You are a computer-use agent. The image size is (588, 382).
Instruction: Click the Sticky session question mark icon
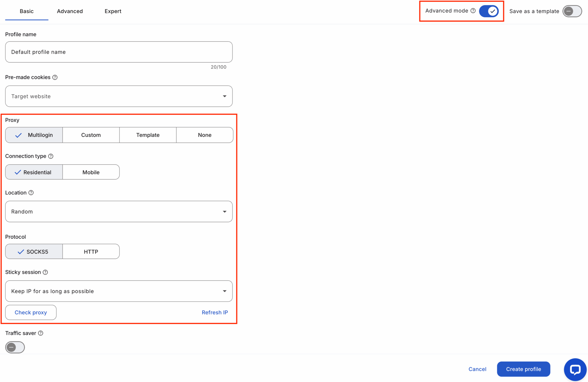pos(45,272)
